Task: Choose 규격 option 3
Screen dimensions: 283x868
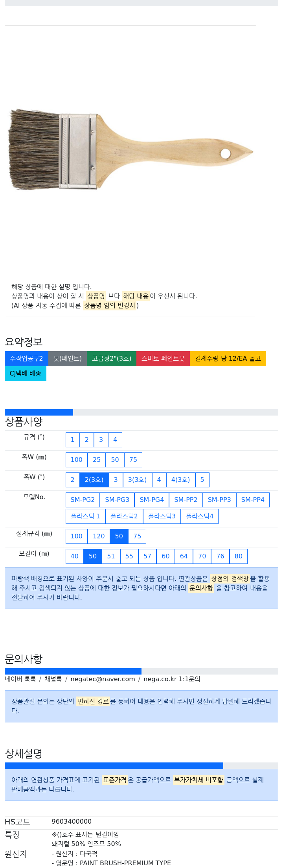Action: tap(101, 439)
